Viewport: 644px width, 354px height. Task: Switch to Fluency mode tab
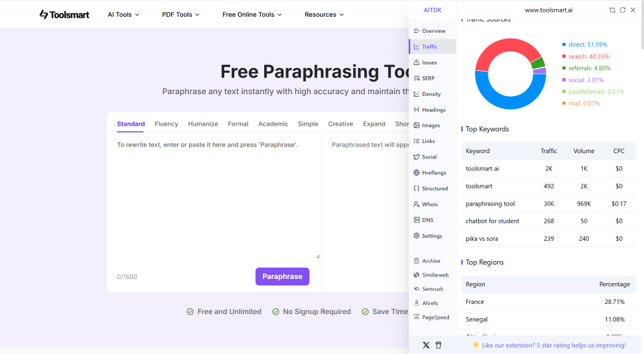(x=166, y=123)
